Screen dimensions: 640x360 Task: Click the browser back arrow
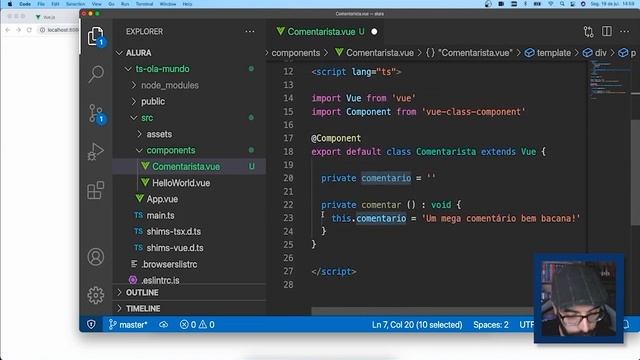pos(7,30)
